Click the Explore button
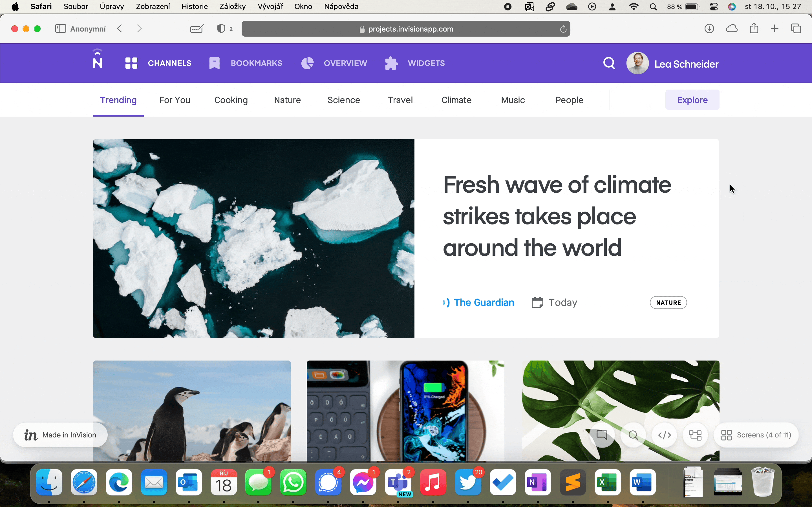This screenshot has width=812, height=507. [692, 100]
